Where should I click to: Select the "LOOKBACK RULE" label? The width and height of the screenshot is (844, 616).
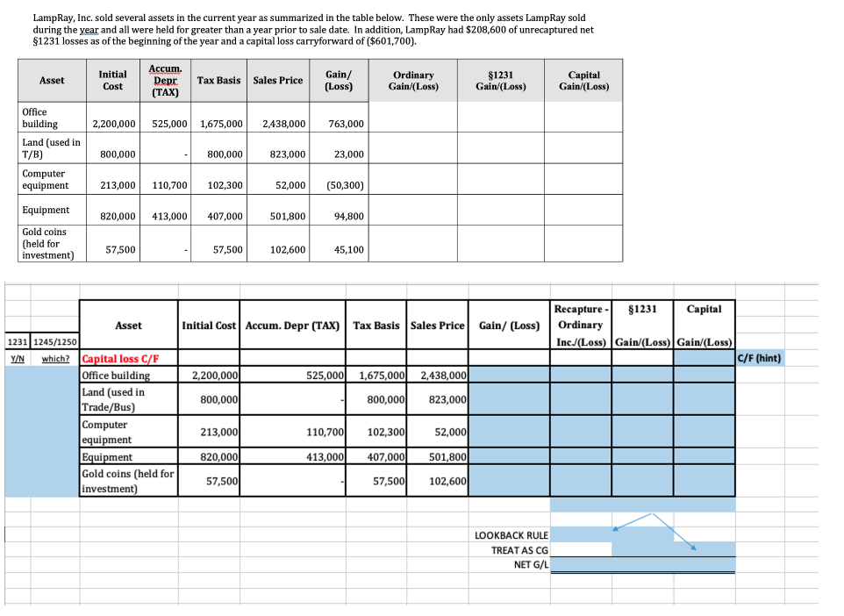(x=511, y=535)
